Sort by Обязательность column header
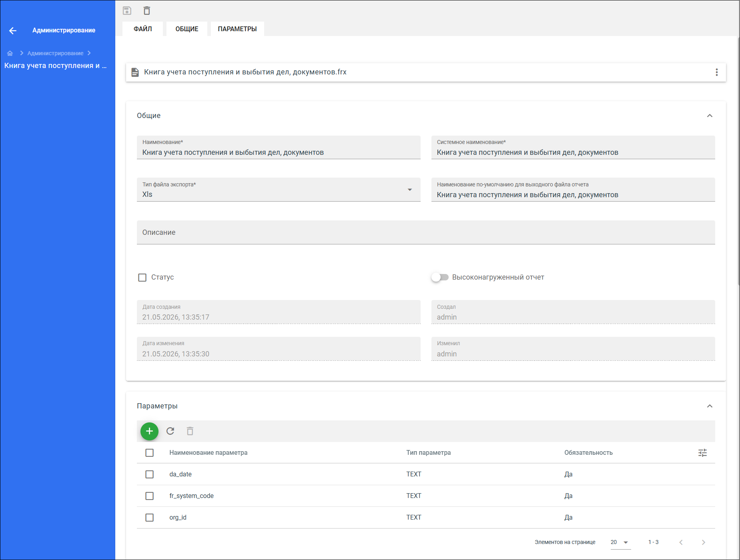 click(x=588, y=453)
